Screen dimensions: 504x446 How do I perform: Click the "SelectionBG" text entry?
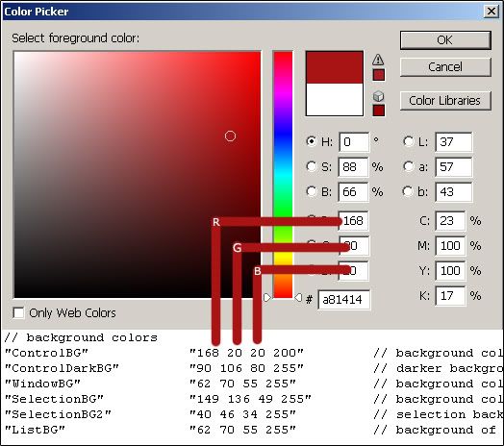(54, 399)
